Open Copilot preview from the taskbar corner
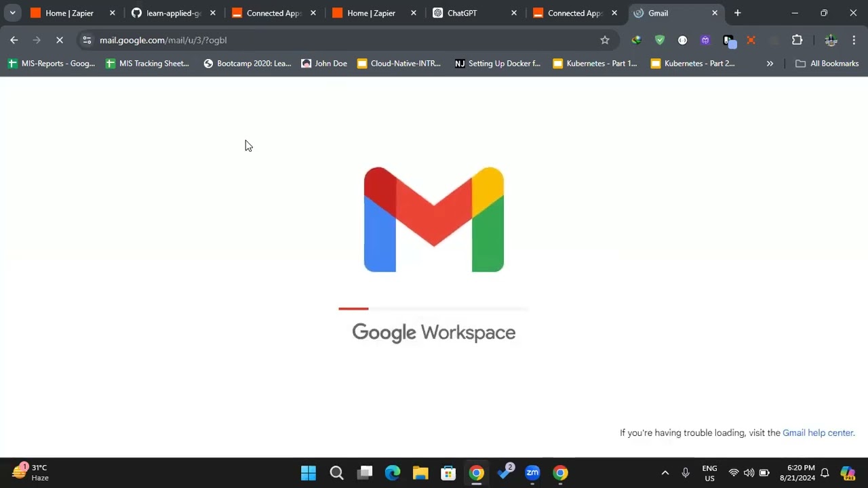Viewport: 868px width, 488px height. coord(848,472)
